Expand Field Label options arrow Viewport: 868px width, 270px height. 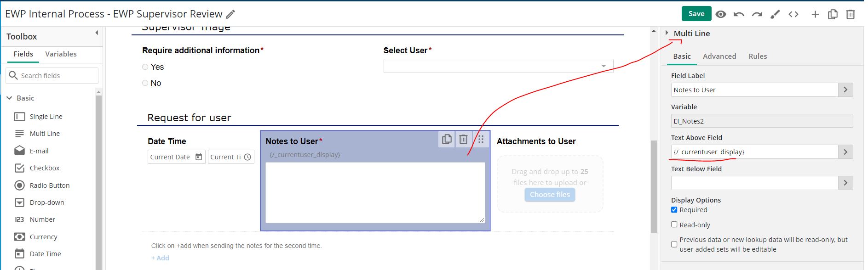[x=845, y=90]
